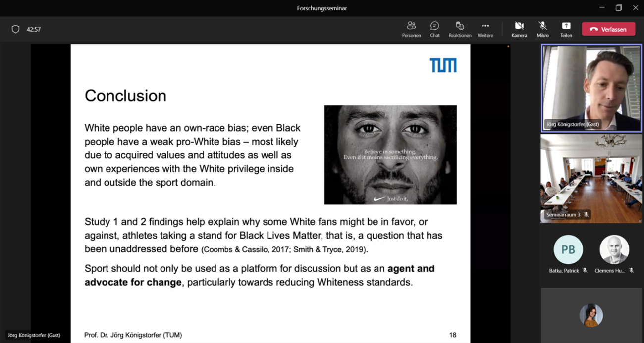Click the 42:57 meeting timer
Screen dimensions: 644x343
click(34, 30)
